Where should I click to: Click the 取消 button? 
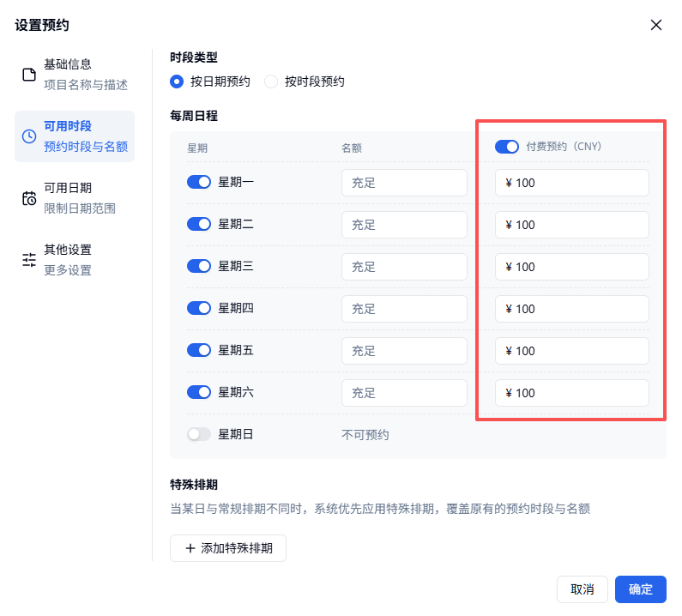click(582, 589)
